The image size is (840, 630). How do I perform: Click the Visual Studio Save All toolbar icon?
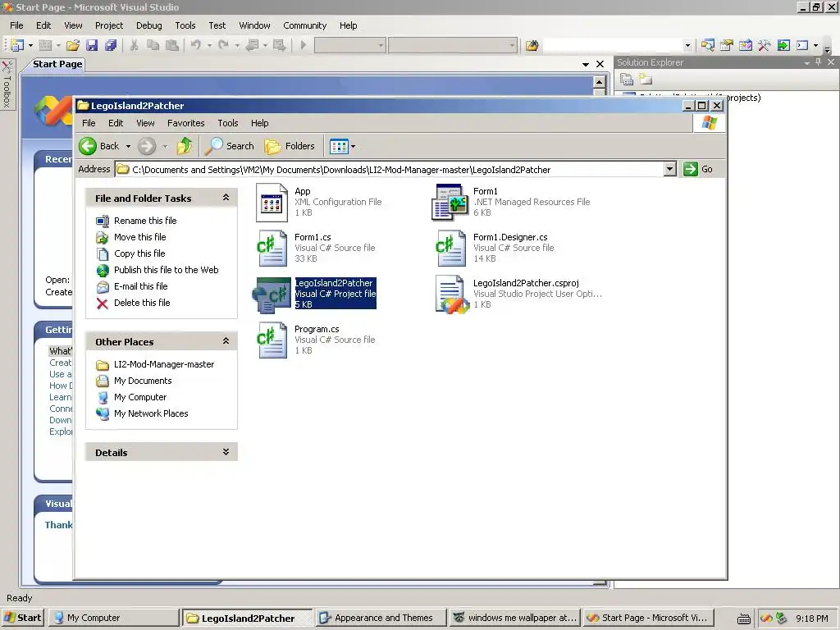pyautogui.click(x=111, y=46)
